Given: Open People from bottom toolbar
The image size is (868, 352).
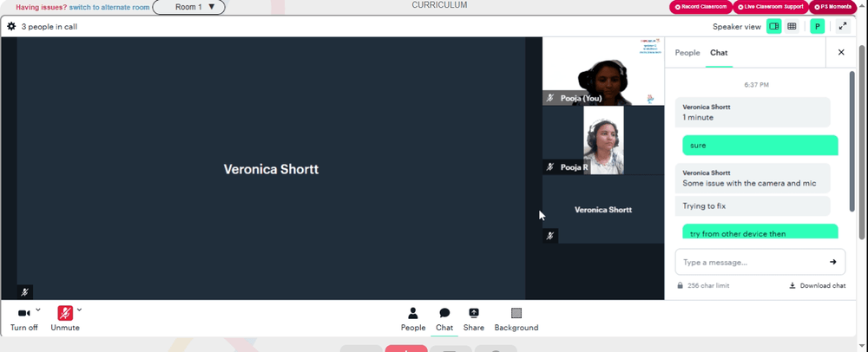Looking at the screenshot, I should 413,319.
